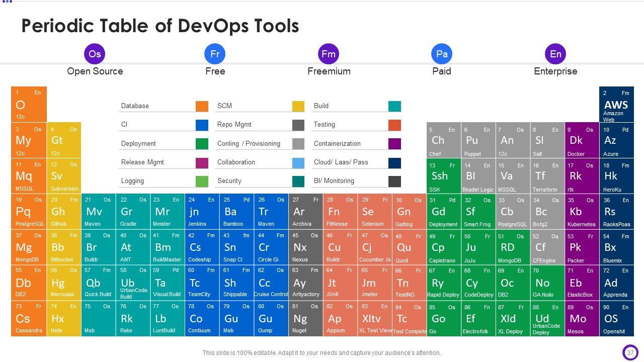This screenshot has width=644, height=362.
Task: Click the Pa Paid circle badge
Action: [442, 54]
